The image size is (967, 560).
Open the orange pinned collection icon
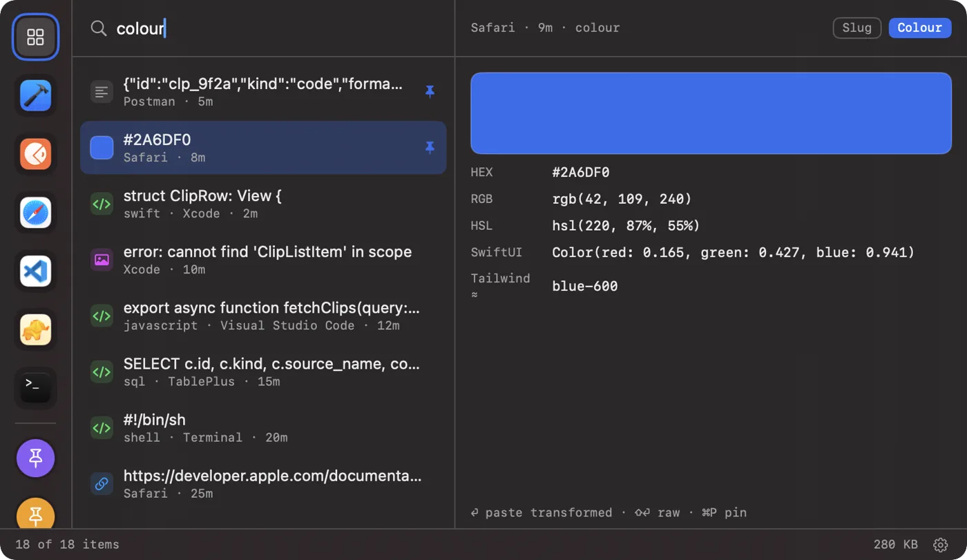pyautogui.click(x=36, y=513)
